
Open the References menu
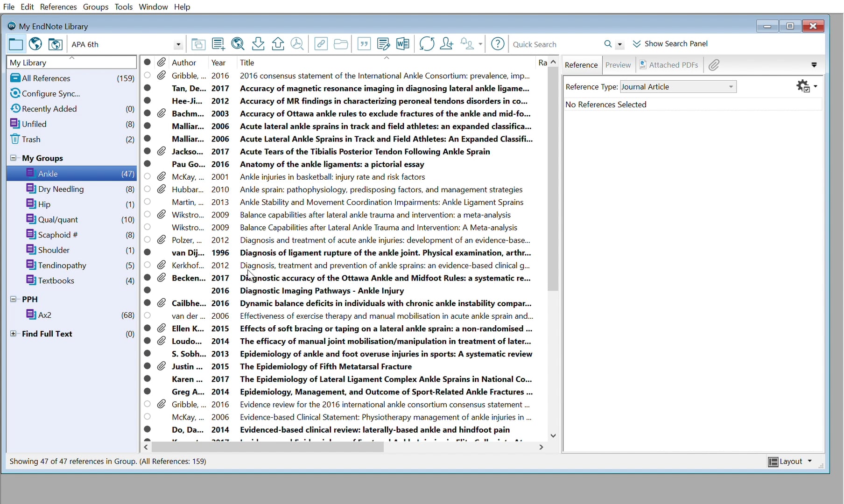pos(58,7)
